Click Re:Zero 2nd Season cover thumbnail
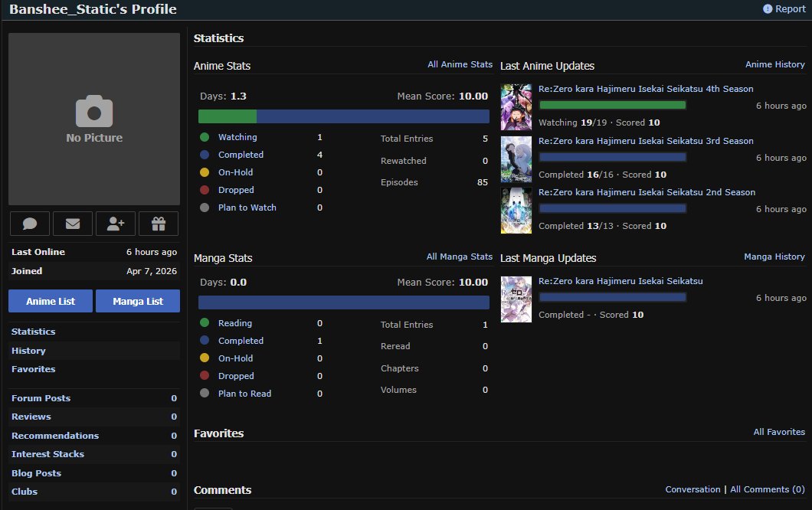 coord(516,211)
